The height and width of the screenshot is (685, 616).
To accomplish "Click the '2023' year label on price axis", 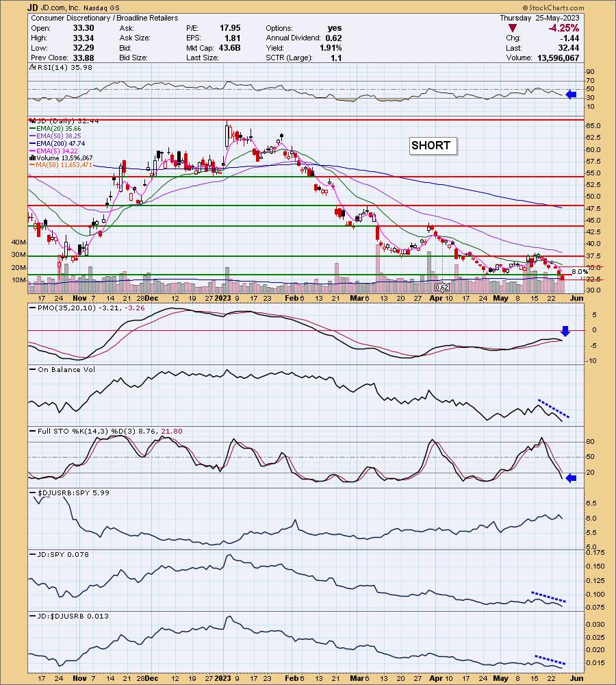I will (x=222, y=299).
